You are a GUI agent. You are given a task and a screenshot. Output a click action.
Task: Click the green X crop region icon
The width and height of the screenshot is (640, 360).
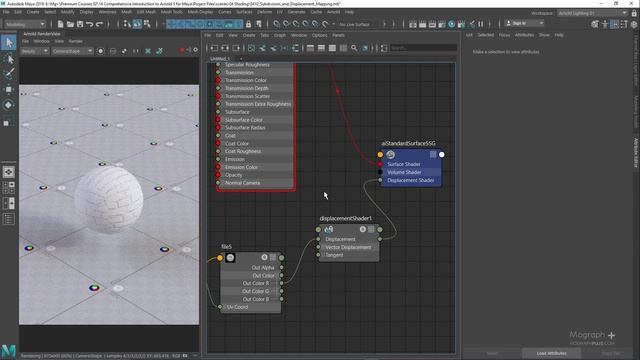coord(148,51)
